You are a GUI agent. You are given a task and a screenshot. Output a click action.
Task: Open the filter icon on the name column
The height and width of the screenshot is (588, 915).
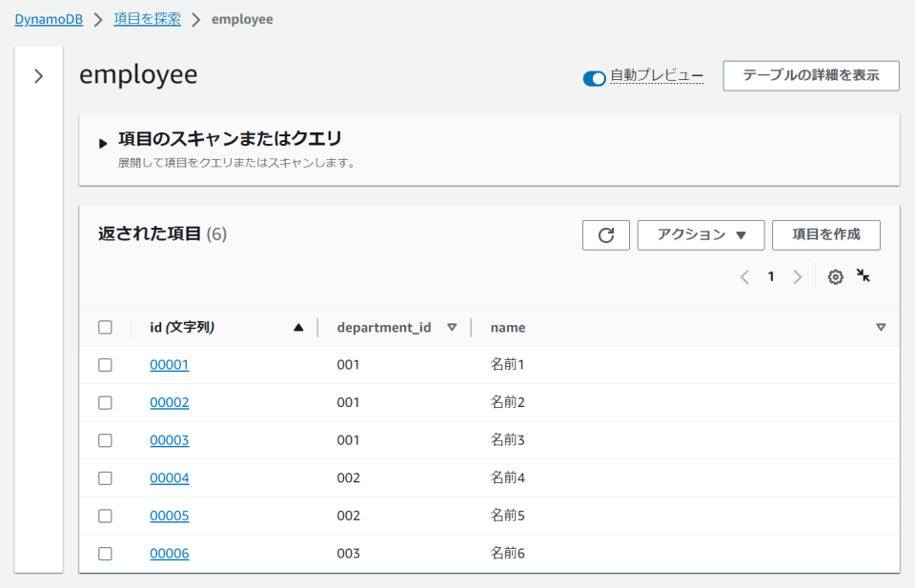tap(882, 327)
